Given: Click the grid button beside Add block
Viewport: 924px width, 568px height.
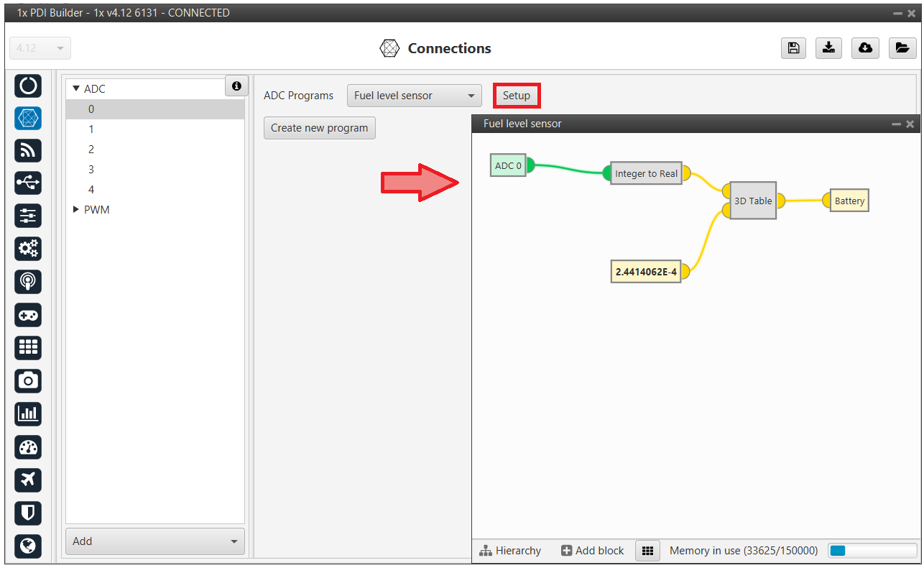Looking at the screenshot, I should coord(647,551).
